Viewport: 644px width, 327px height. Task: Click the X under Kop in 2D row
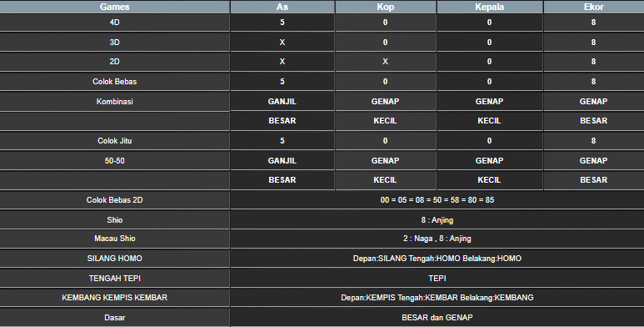tap(385, 62)
